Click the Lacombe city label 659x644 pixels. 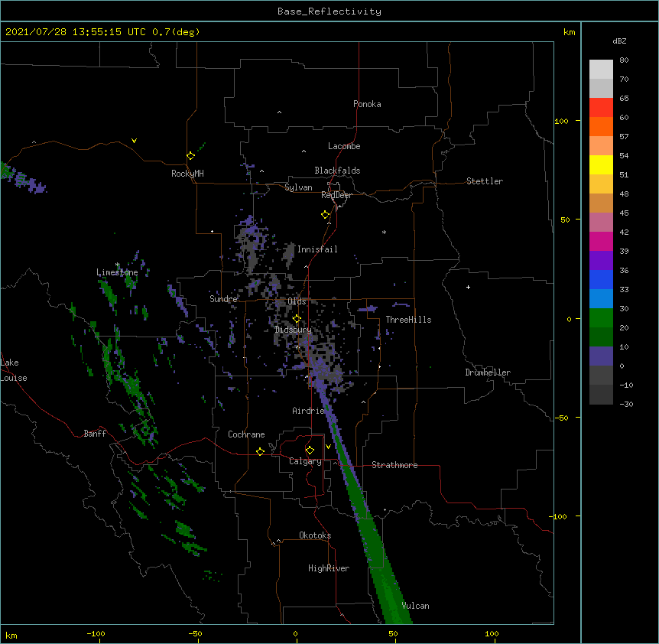pos(344,146)
